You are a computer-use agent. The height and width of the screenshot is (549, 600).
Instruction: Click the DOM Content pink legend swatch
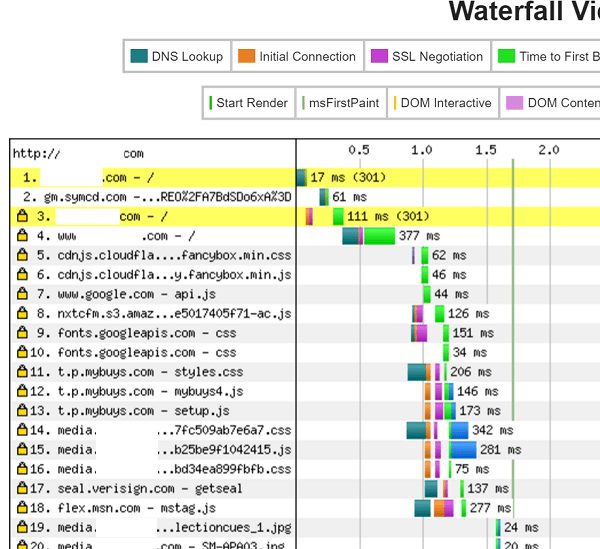click(x=515, y=103)
